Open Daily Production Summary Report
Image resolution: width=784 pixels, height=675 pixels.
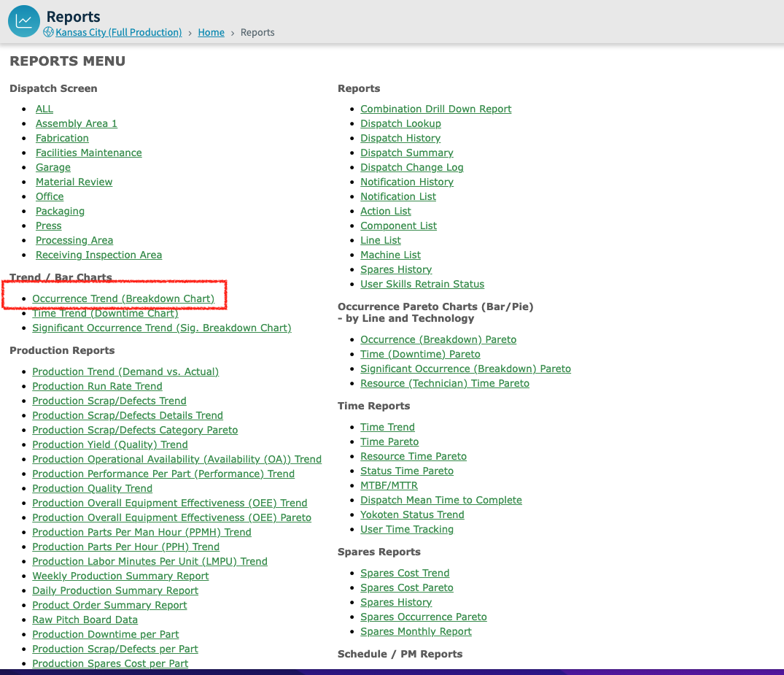pos(115,590)
